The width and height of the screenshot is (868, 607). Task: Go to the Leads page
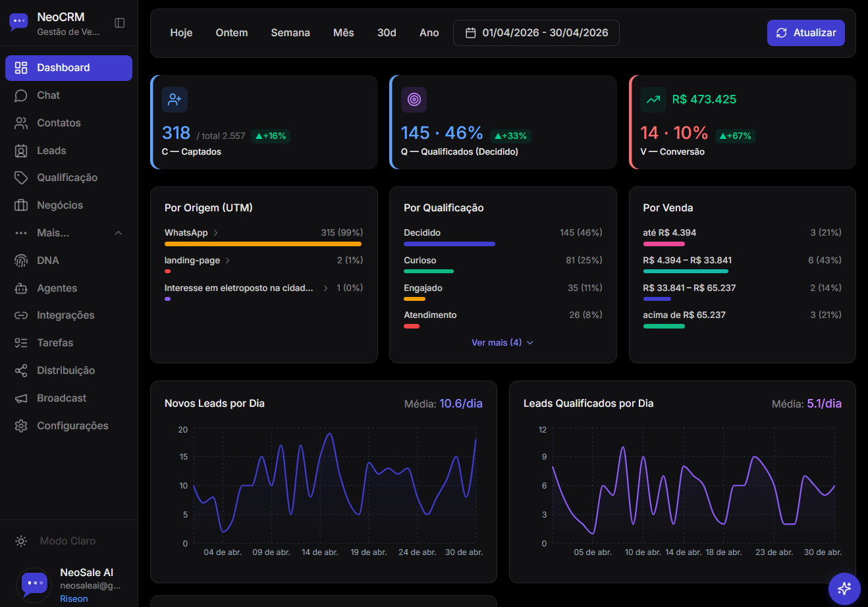68,151
